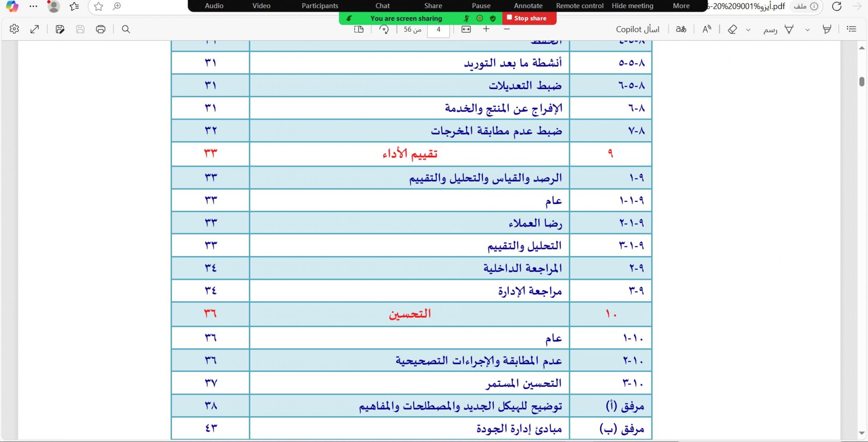868x442 pixels.
Task: Pause the screen share
Action: coord(481,6)
